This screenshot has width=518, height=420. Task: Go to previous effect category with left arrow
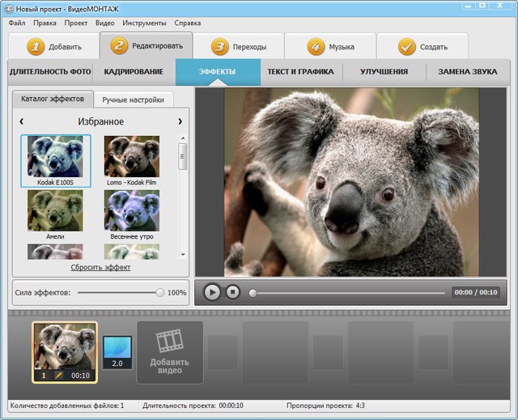(21, 121)
